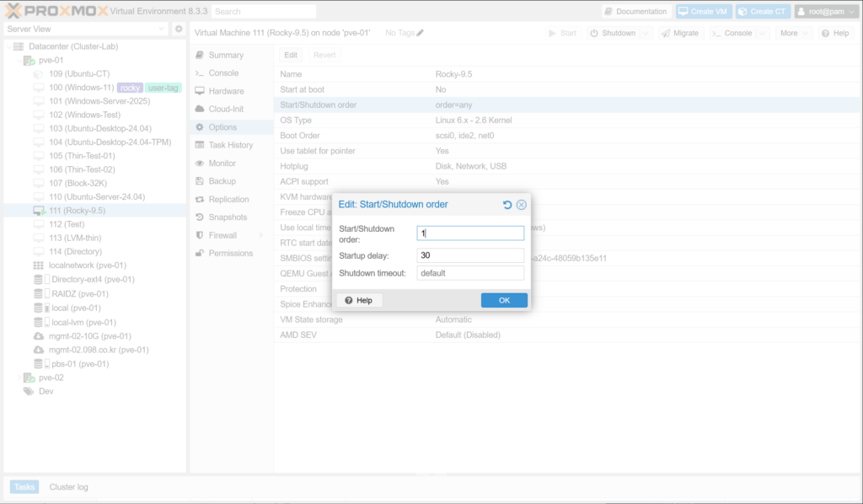Click the edit tags pencil icon

tap(421, 33)
